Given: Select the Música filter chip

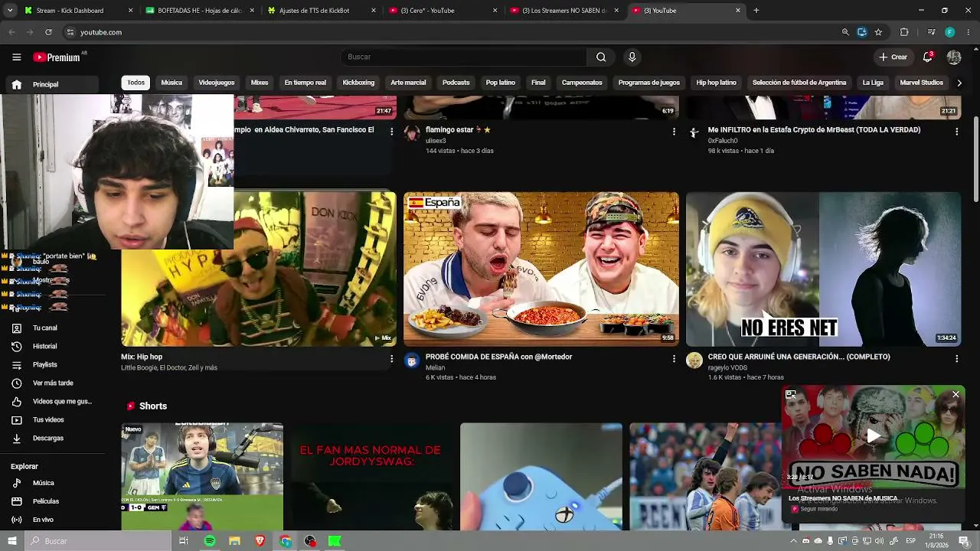Looking at the screenshot, I should (x=171, y=83).
